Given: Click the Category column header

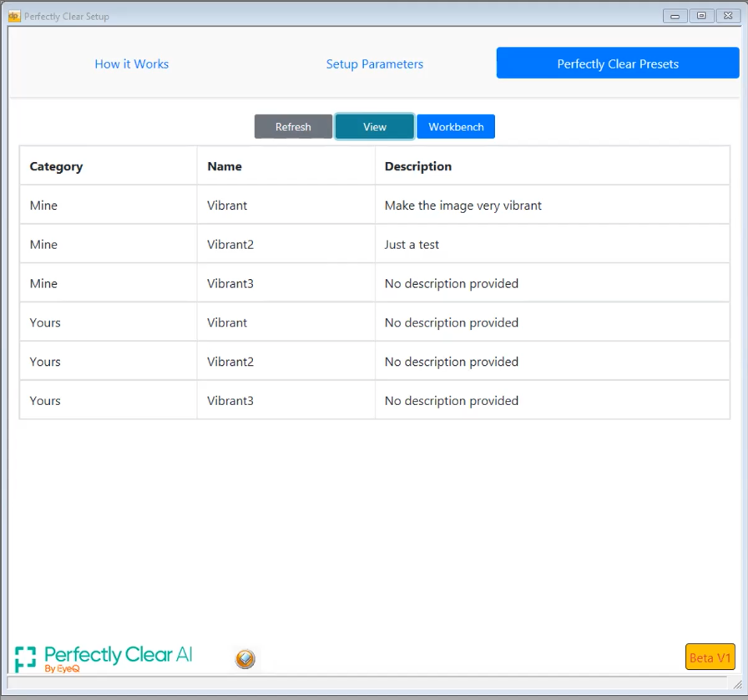Looking at the screenshot, I should click(x=56, y=166).
